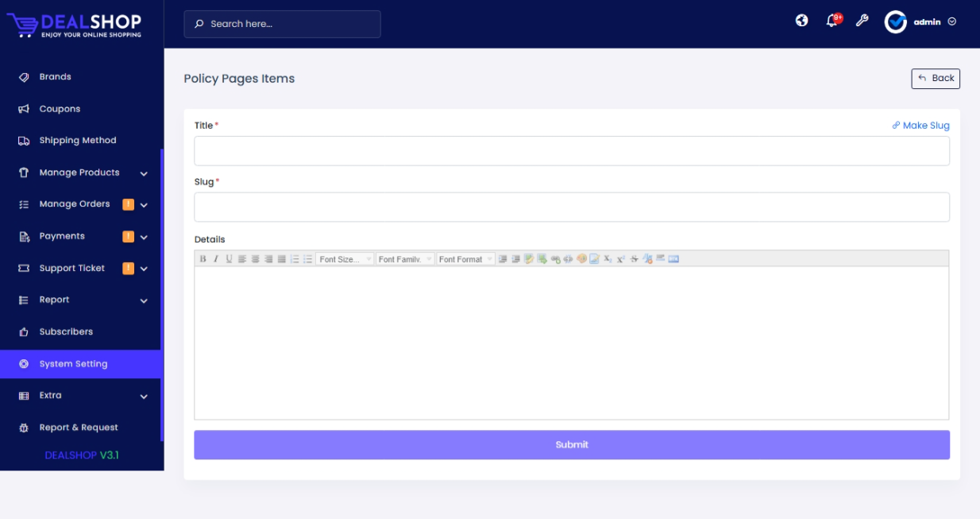Click the subscript icon in editor toolbar

coord(608,259)
